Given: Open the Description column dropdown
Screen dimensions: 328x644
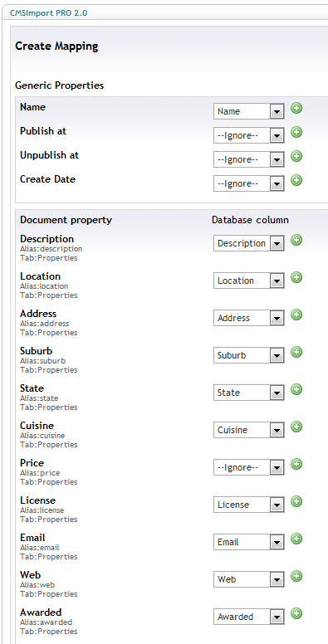Looking at the screenshot, I should pyautogui.click(x=248, y=243).
